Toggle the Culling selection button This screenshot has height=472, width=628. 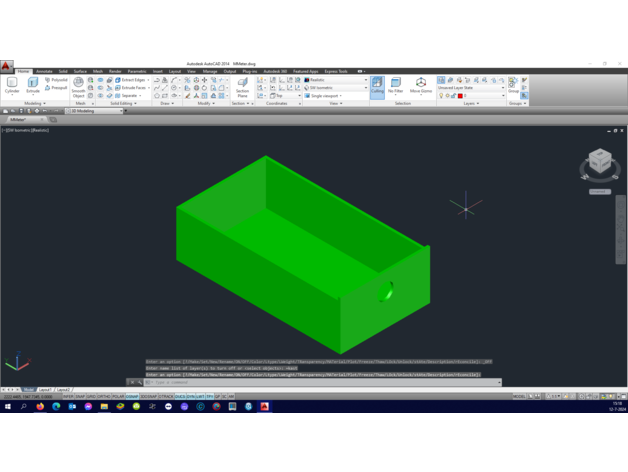[377, 87]
